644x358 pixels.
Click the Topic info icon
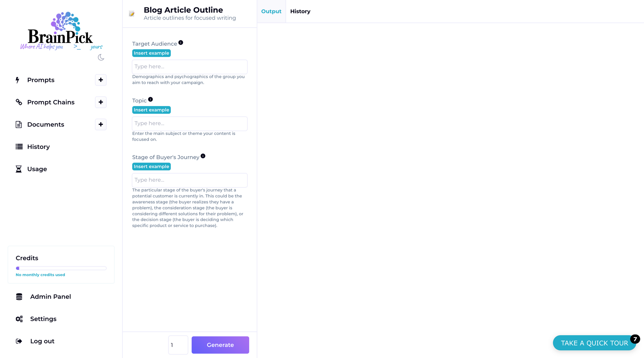[151, 99]
